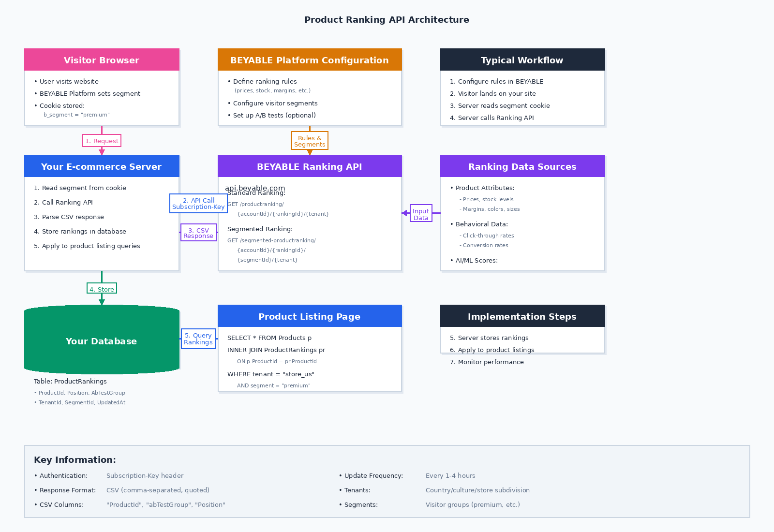Select the "Key Information:" heading

point(75,460)
